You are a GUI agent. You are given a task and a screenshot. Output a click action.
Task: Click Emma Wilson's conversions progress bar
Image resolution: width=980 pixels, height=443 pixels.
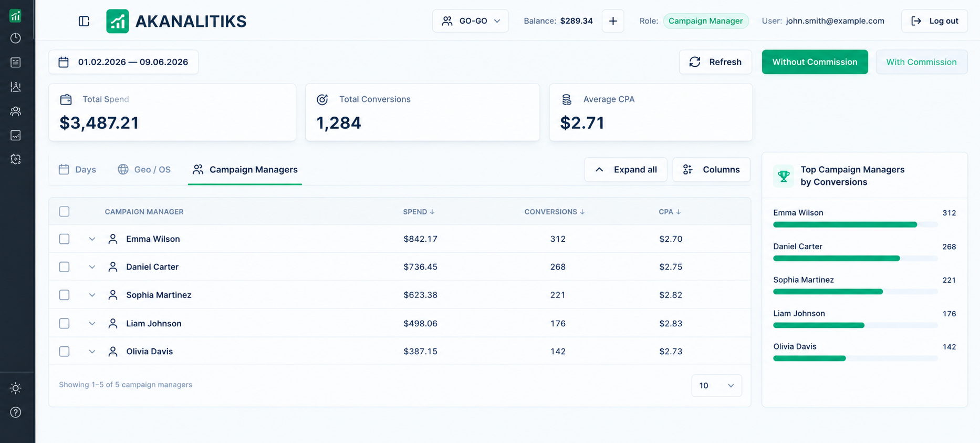pyautogui.click(x=855, y=225)
